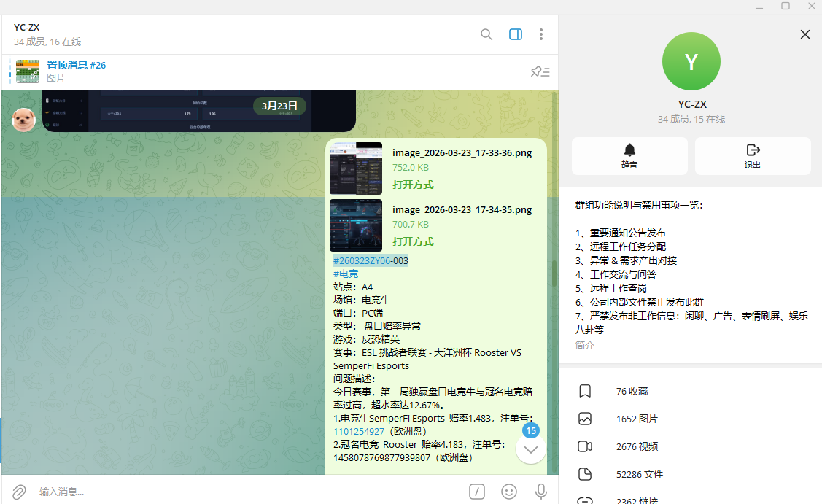
Task: Click member count in info panel
Action: 691,120
